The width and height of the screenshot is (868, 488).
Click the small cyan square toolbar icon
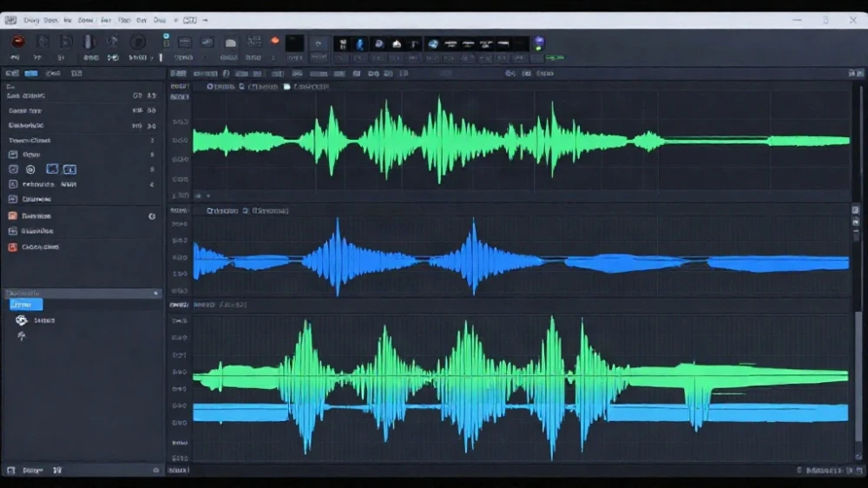coord(166,36)
